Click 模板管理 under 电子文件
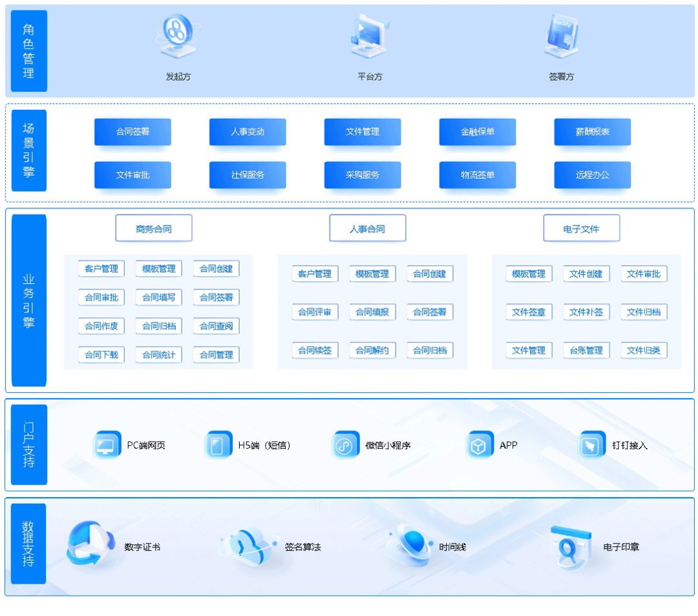Viewport: 698px width, 616px height. (529, 273)
